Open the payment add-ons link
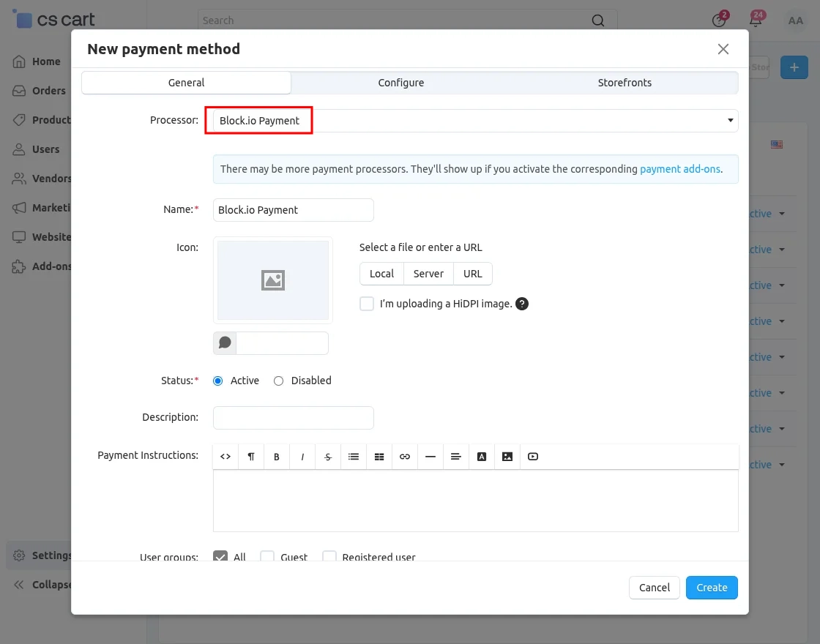The image size is (820, 644). coord(680,169)
